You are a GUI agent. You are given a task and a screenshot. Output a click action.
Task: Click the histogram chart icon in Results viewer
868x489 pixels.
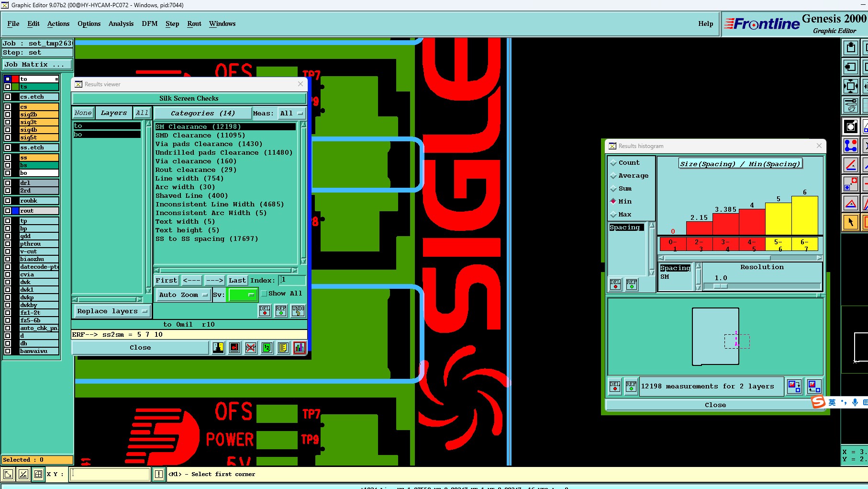[x=300, y=348]
